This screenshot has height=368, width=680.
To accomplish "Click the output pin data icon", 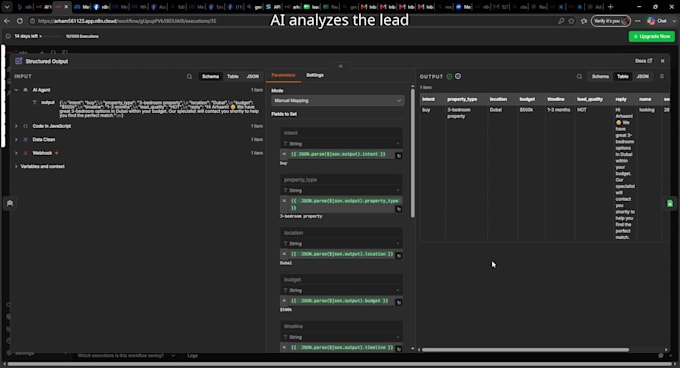I will click(x=662, y=77).
